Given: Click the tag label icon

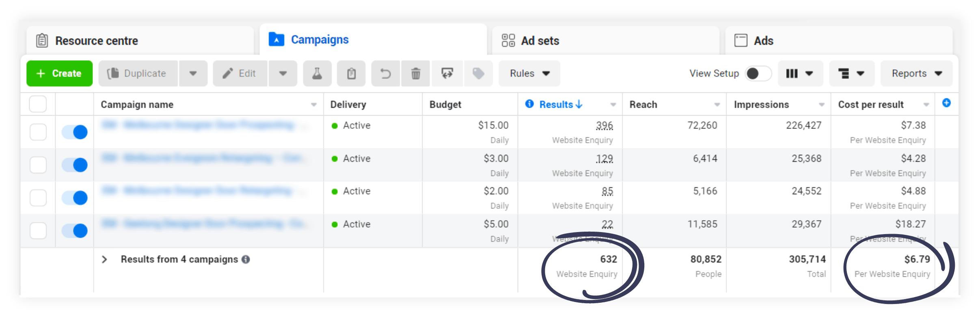Looking at the screenshot, I should [x=478, y=74].
